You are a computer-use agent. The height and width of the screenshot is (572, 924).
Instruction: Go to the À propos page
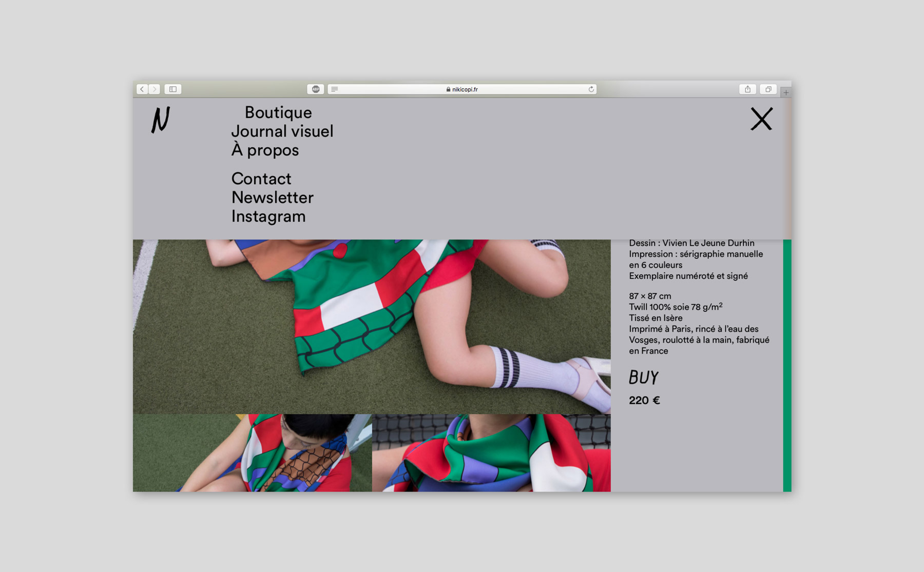coord(265,150)
